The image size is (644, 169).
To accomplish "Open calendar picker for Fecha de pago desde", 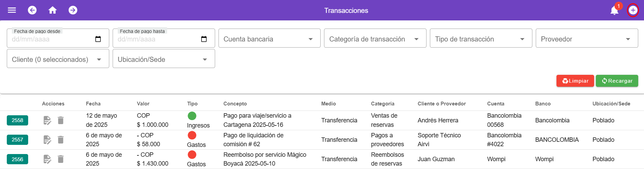I will click(98, 39).
